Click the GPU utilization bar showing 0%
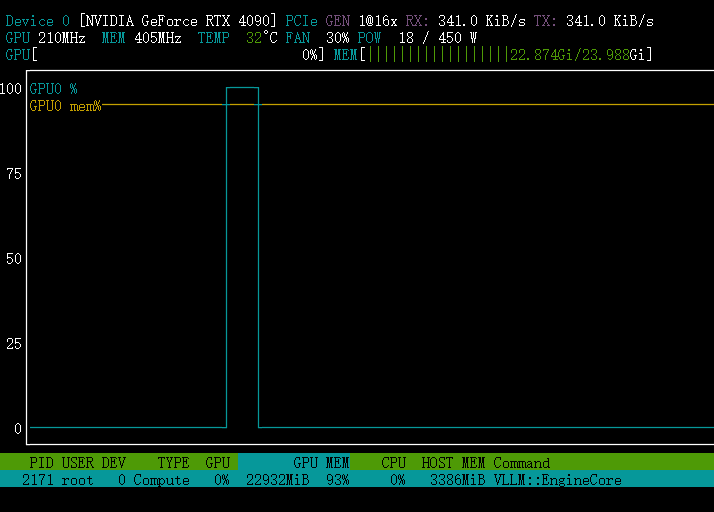The image size is (714, 512). [x=165, y=55]
